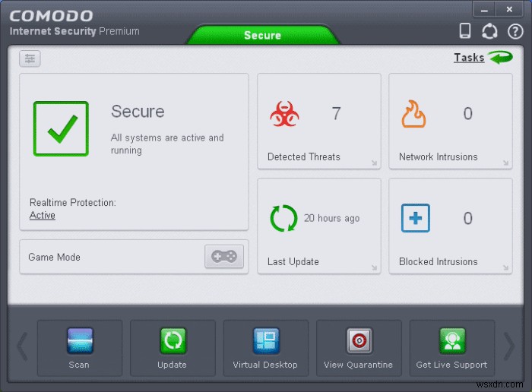The image size is (532, 392).
Task: Click Get Live Support icon
Action: point(452,340)
